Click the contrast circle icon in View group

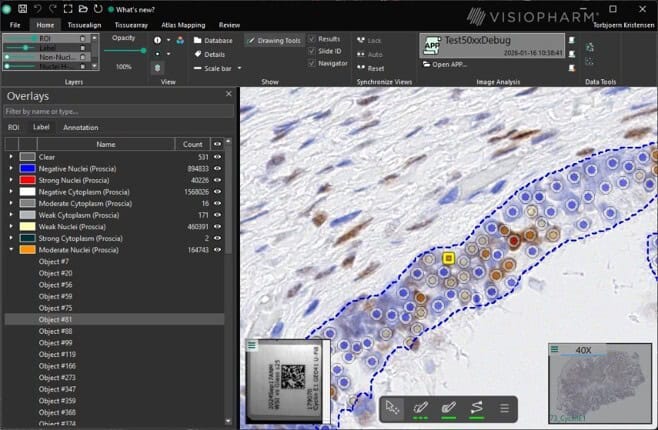[157, 40]
